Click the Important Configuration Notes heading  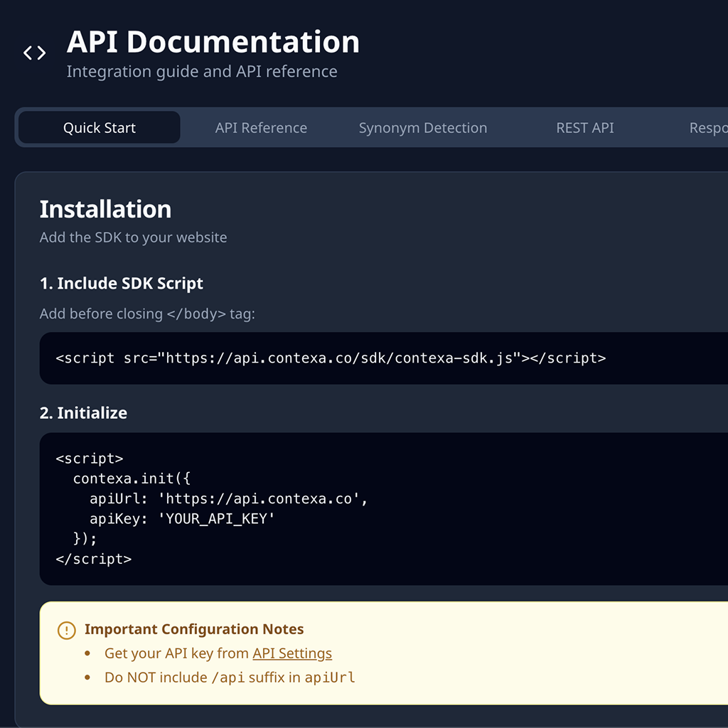tap(194, 629)
